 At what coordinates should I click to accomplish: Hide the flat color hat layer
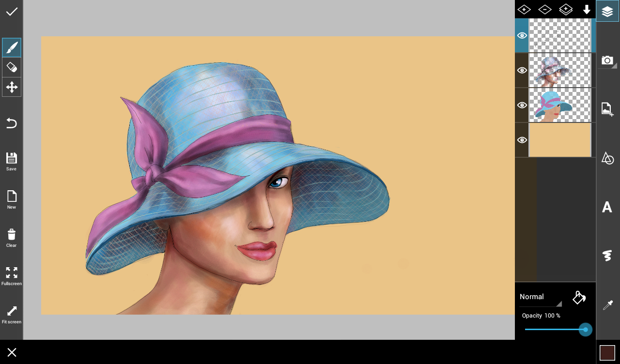[x=522, y=105]
